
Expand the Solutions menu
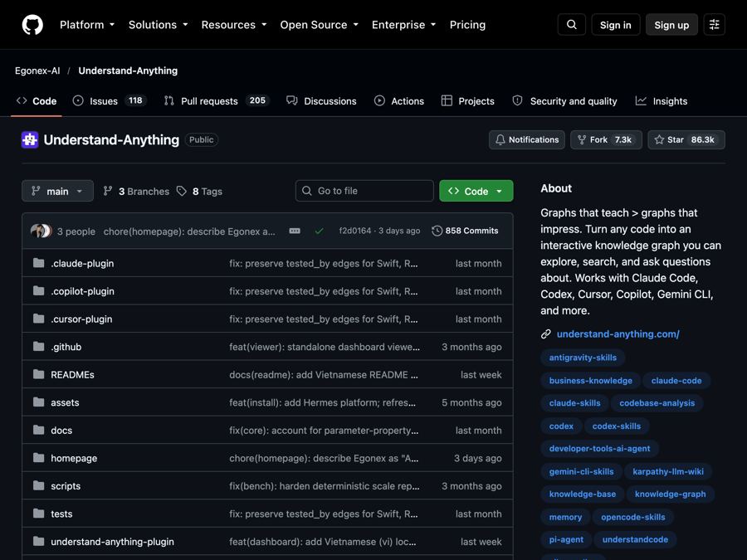(x=159, y=25)
